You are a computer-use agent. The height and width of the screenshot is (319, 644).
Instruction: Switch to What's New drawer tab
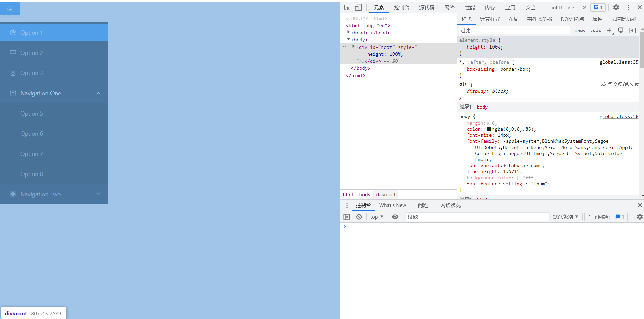coord(393,205)
